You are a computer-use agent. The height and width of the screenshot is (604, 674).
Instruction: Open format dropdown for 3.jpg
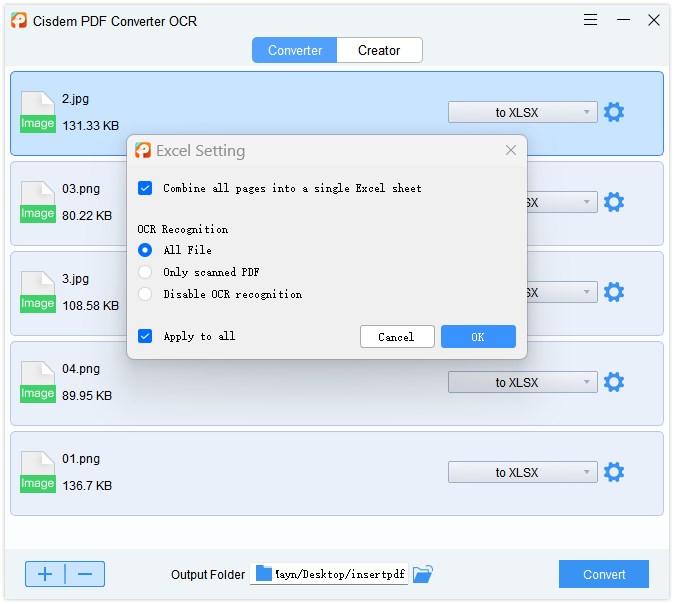tap(561, 292)
